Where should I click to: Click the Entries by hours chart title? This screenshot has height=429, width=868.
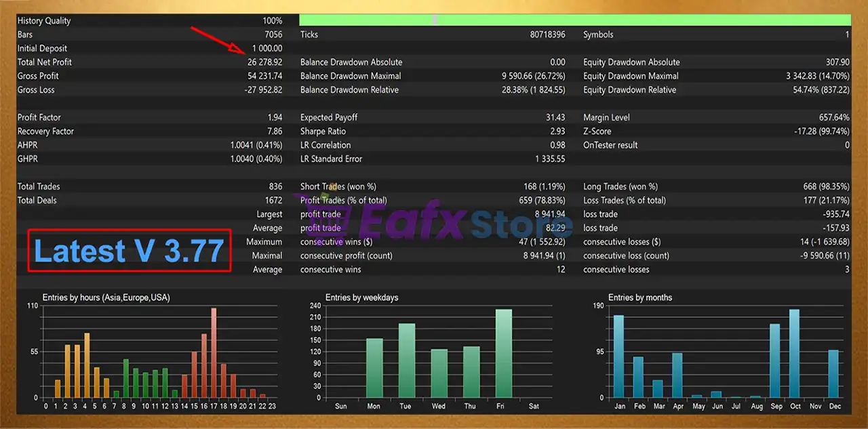(105, 298)
